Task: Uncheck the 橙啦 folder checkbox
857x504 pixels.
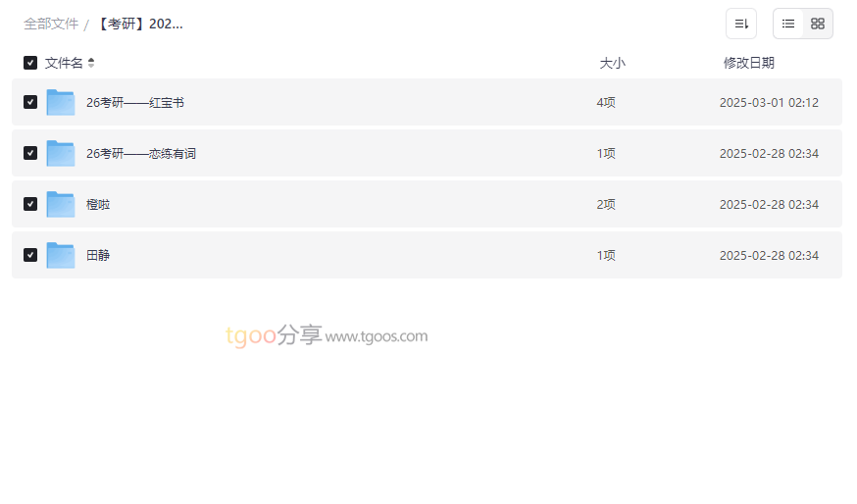Action: point(30,204)
